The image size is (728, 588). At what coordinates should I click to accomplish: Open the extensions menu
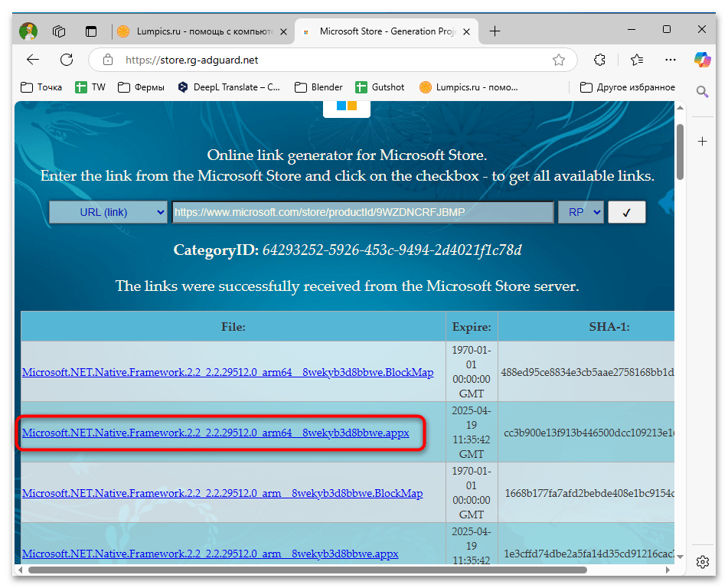(x=599, y=60)
